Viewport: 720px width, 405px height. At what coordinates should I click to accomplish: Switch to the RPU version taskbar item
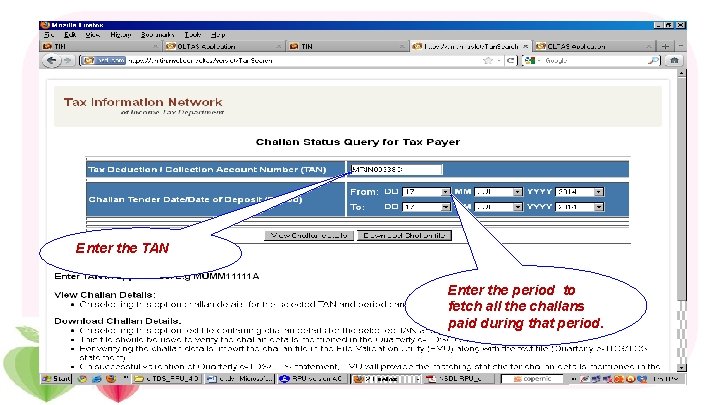coord(312,379)
